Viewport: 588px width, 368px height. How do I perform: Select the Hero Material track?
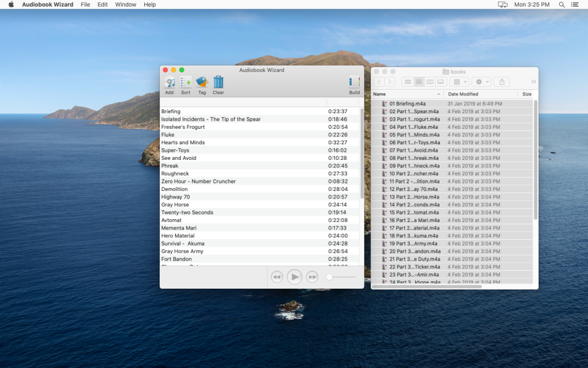[259, 236]
